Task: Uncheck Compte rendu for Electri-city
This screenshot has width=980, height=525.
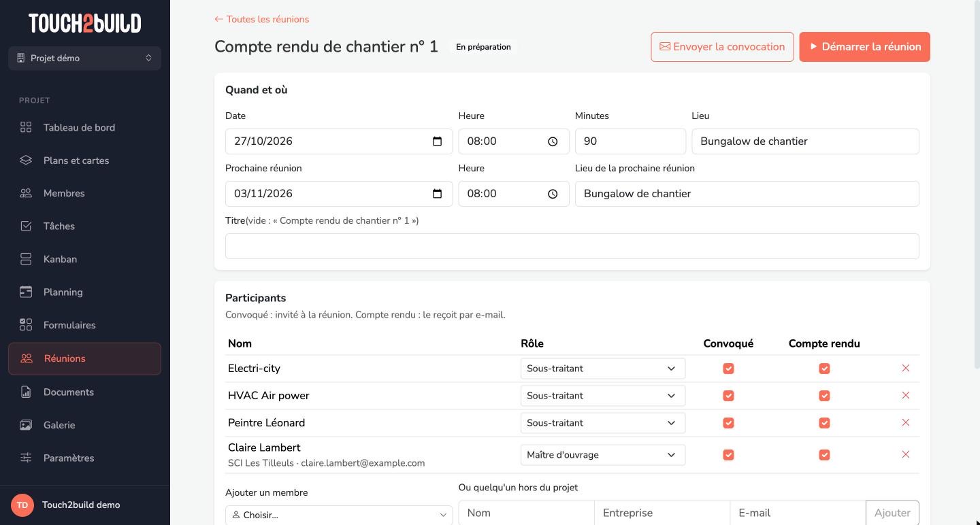Action: (x=824, y=369)
